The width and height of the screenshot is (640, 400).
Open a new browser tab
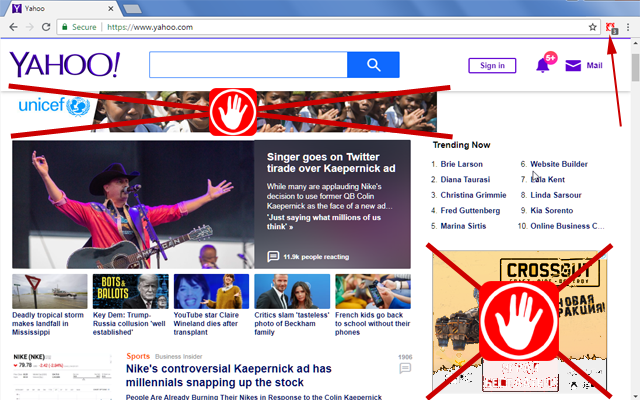click(x=132, y=9)
